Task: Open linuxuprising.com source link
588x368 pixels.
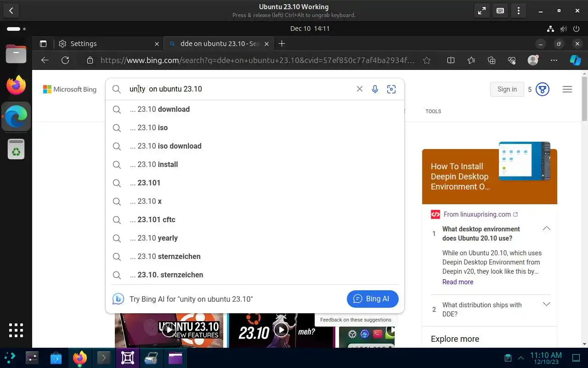Action: pos(481,214)
